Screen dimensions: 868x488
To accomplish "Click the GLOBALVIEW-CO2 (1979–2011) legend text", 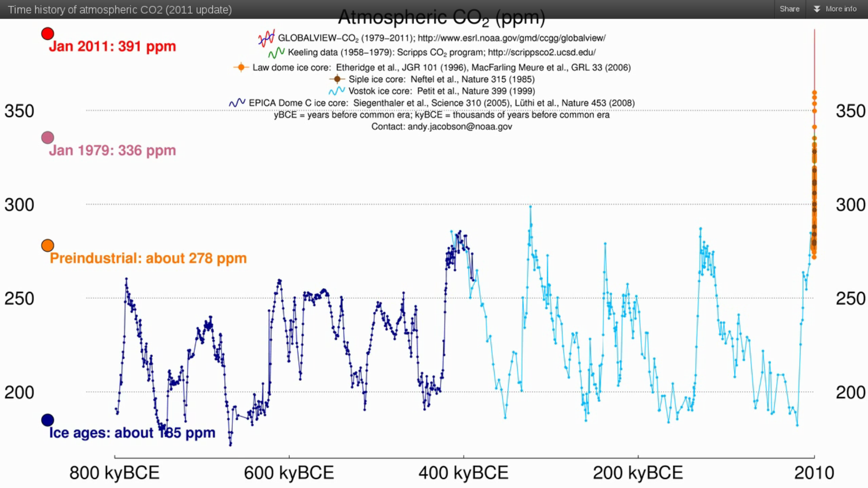I will click(442, 38).
